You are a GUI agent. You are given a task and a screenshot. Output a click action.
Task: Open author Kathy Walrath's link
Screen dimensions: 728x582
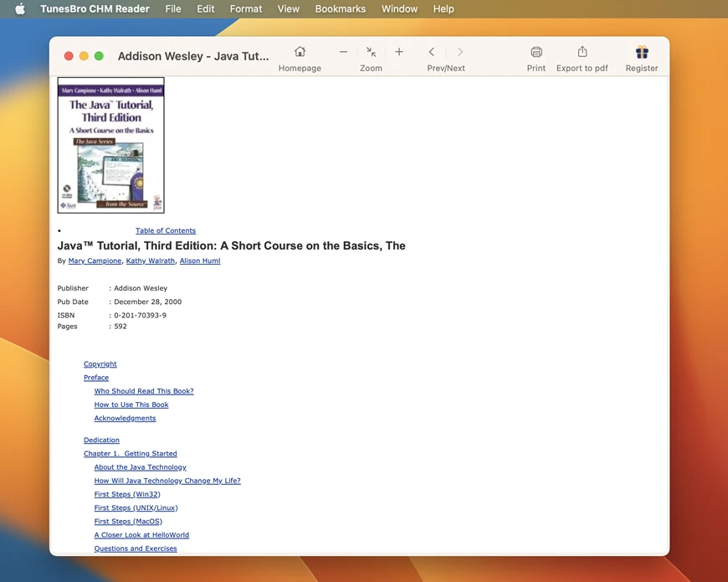[151, 260]
